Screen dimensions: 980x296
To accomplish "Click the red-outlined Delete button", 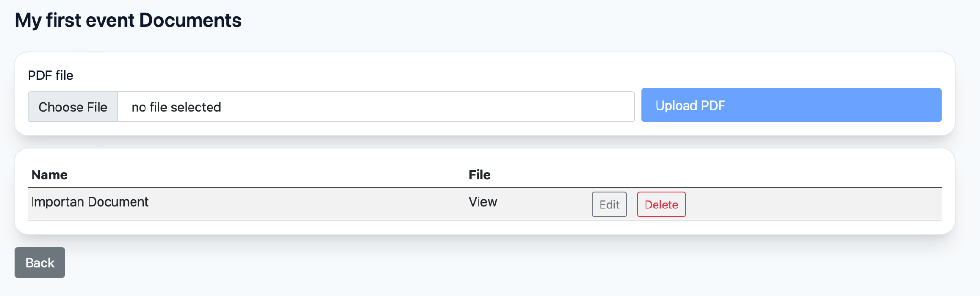I will click(x=661, y=205).
